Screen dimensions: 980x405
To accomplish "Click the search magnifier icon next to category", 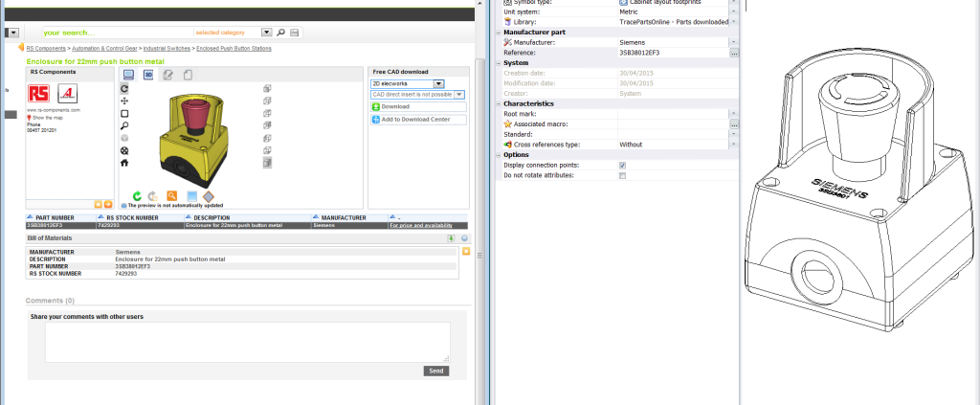I will (281, 33).
